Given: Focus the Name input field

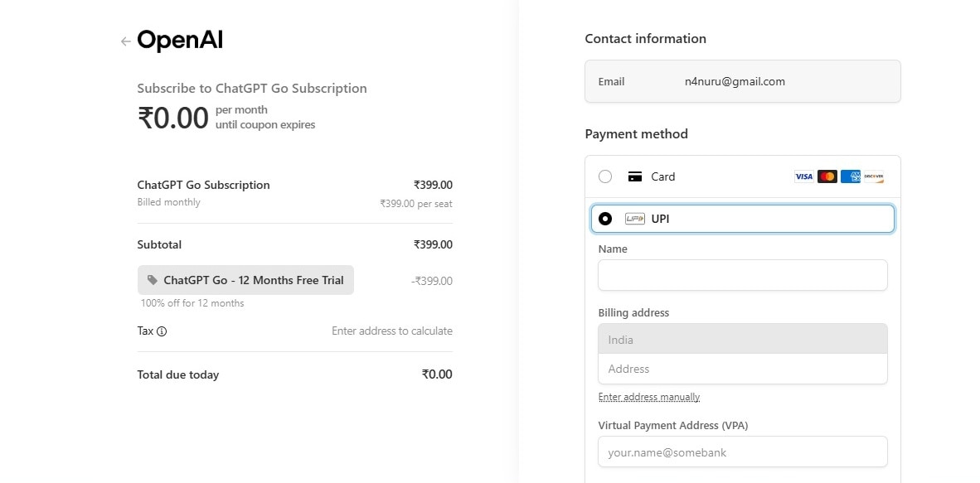Looking at the screenshot, I should 742,275.
